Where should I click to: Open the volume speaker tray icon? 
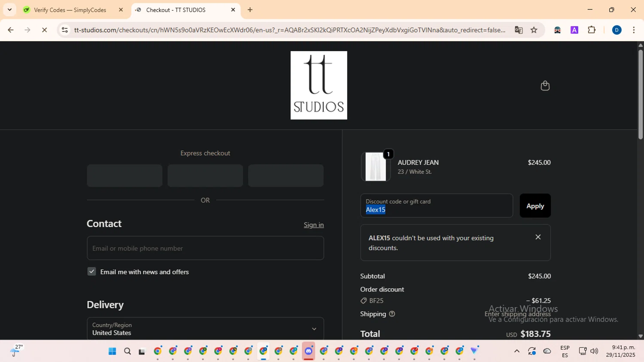(x=594, y=351)
